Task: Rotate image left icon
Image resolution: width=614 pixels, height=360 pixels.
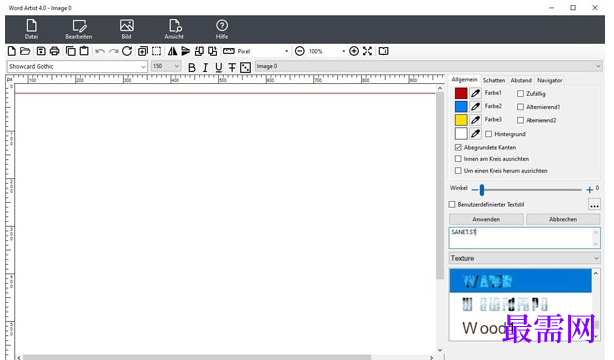Action: click(x=199, y=51)
